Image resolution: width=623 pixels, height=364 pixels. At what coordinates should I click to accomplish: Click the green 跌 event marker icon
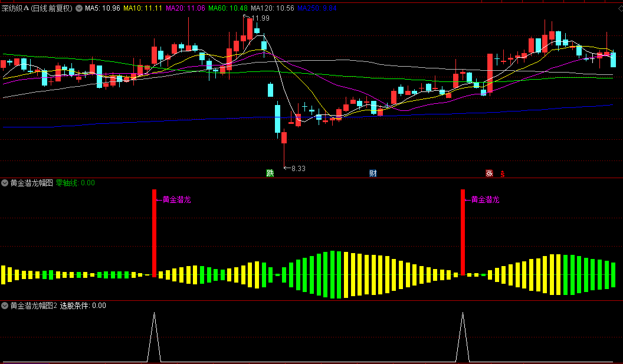point(270,173)
